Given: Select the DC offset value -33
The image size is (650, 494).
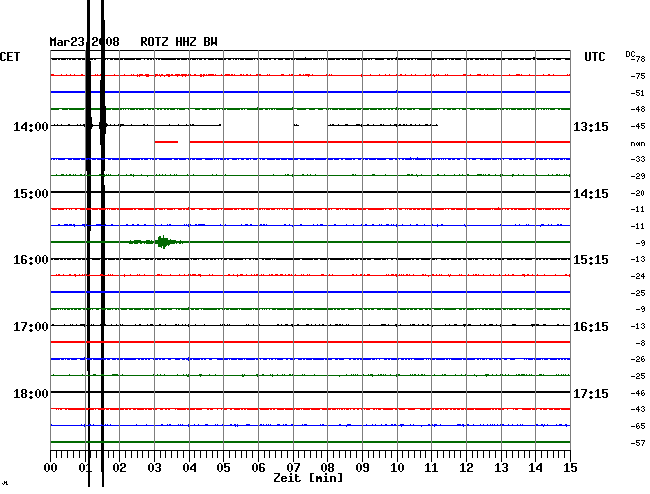Looking at the screenshot, I should coord(638,159).
